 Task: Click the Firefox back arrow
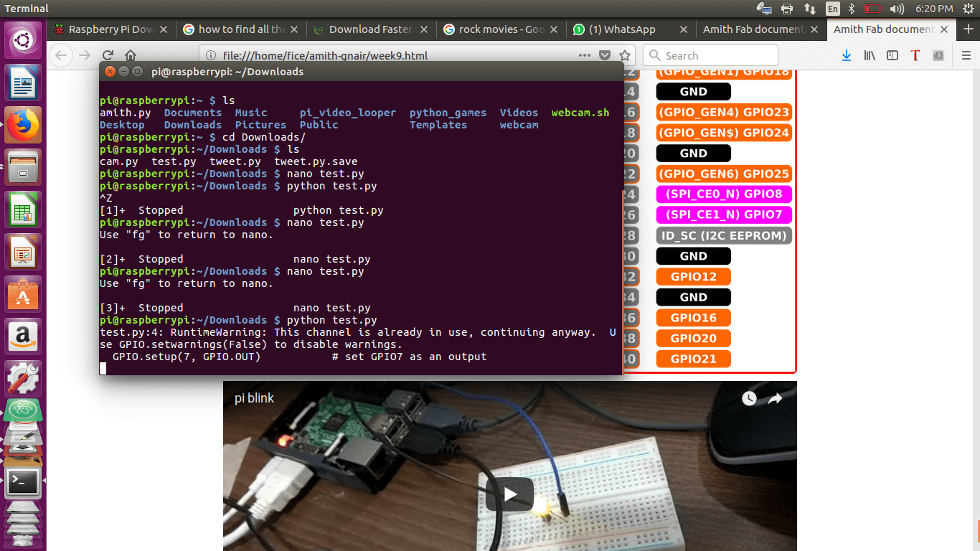pyautogui.click(x=62, y=55)
